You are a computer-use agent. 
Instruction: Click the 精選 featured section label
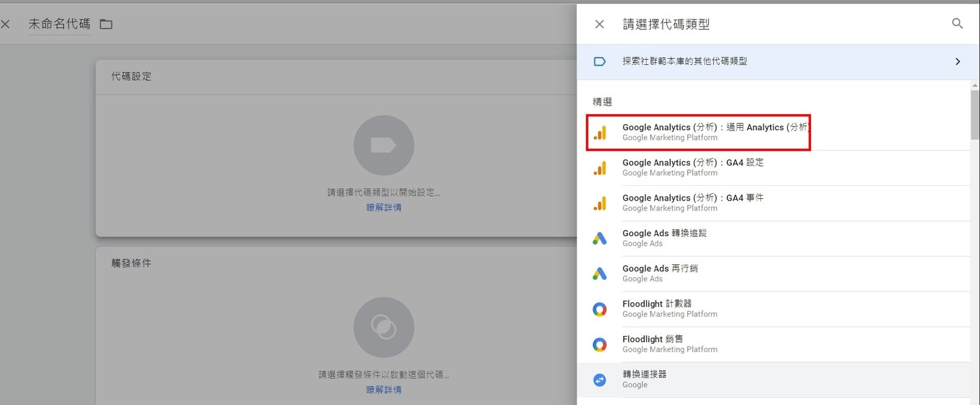click(x=602, y=102)
